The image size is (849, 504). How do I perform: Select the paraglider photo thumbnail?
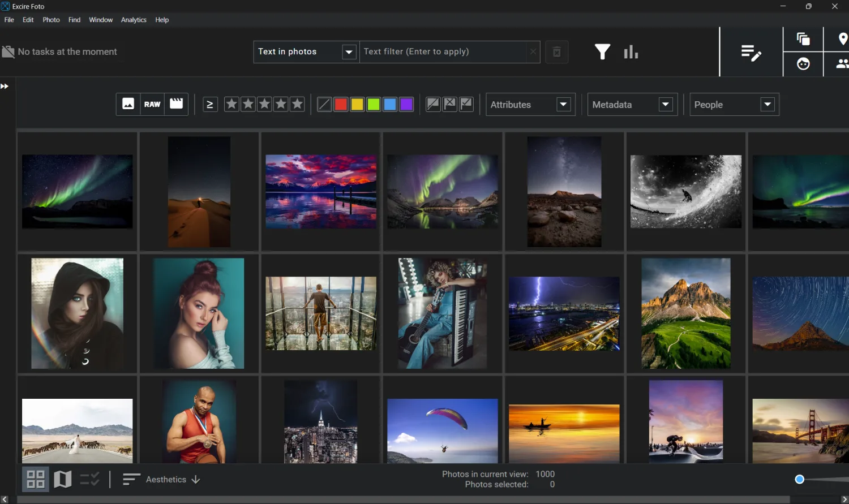443,430
